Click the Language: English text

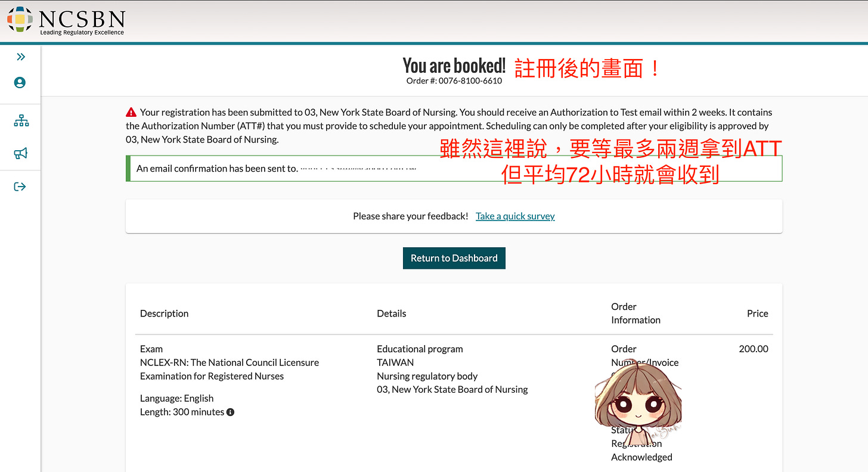pos(176,398)
